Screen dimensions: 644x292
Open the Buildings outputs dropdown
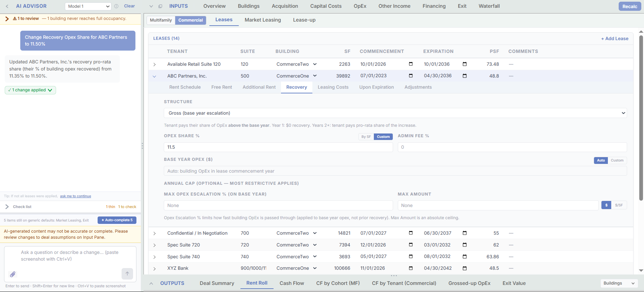click(x=619, y=283)
